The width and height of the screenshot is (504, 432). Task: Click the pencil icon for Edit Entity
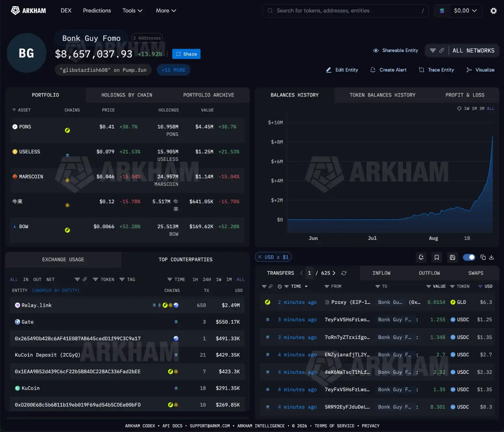pos(329,70)
